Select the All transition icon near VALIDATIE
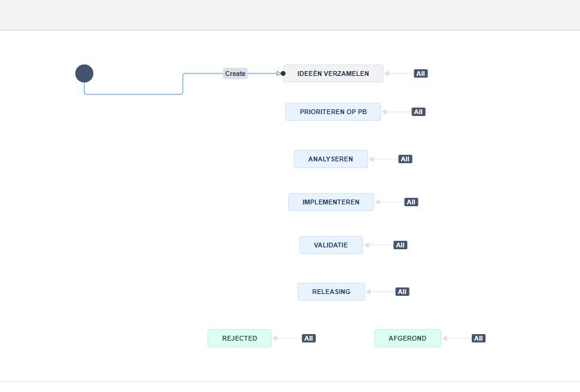Screen dimensions: 580x392 400,245
